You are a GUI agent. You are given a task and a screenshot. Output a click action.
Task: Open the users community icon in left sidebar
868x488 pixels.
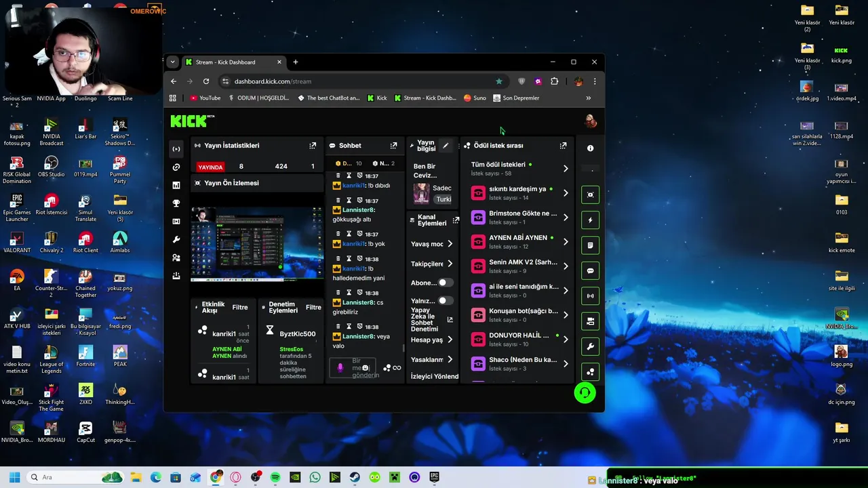pos(176,258)
